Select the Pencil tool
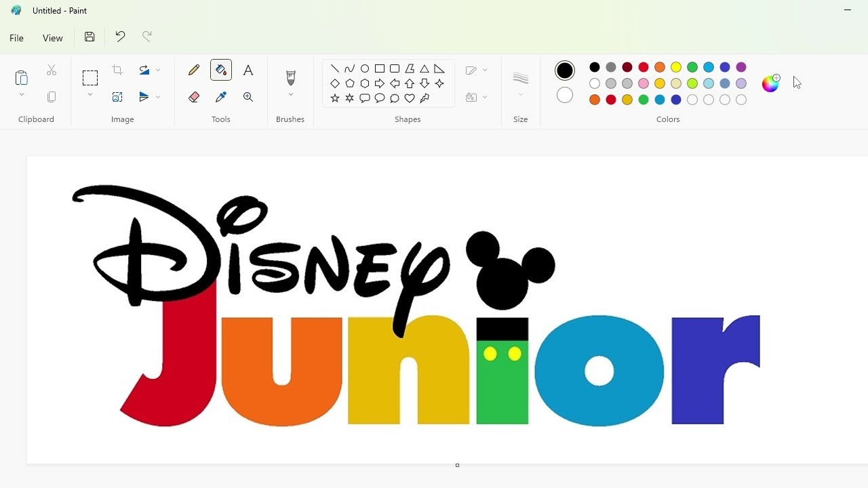Screen dimensions: 868x488 coord(194,70)
